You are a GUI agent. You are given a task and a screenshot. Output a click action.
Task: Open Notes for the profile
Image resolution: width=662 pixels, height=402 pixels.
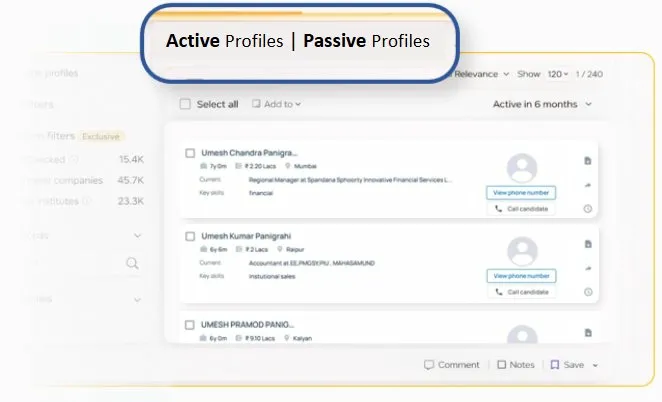tap(516, 365)
